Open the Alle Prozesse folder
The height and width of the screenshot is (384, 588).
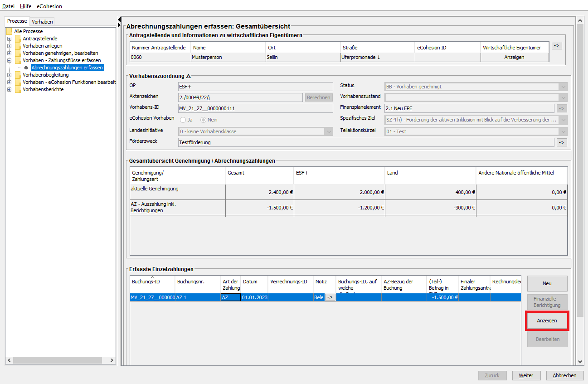click(x=9, y=31)
